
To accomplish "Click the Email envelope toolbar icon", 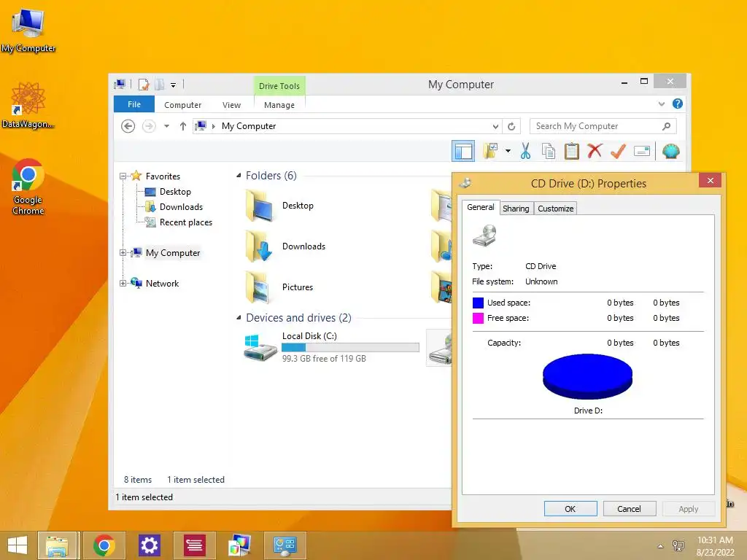I will (x=642, y=152).
